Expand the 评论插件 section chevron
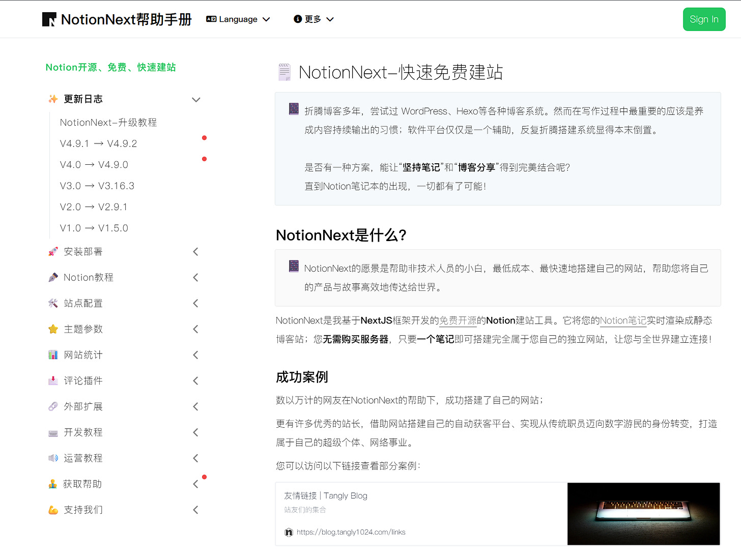Image resolution: width=741 pixels, height=560 pixels. [x=196, y=380]
